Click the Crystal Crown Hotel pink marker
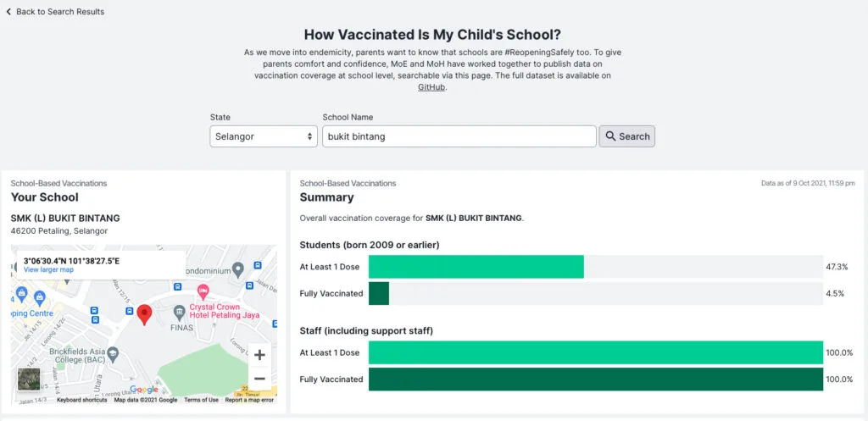Viewport: 868px width, 421px height. point(203,290)
